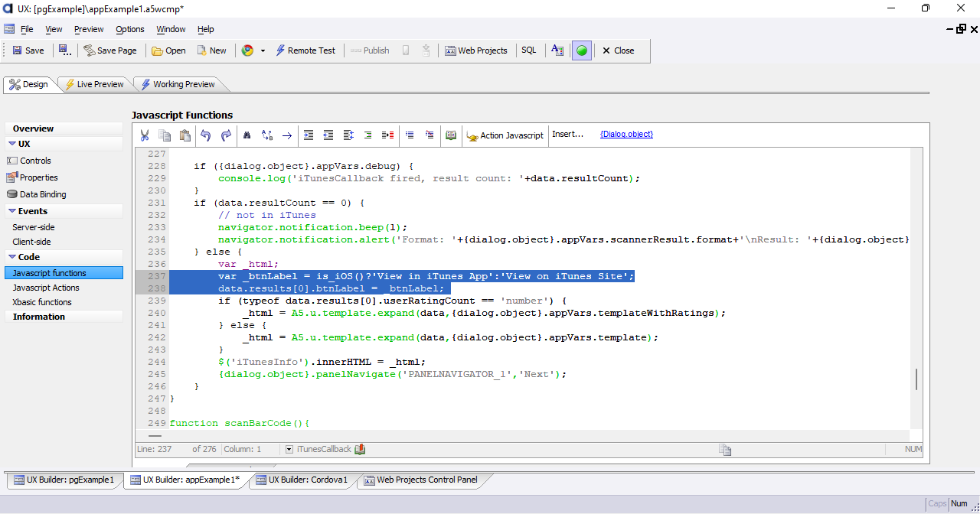Screen dimensions: 980x514
Task: Click the book icon next to iTunesCallback in the status bar
Action: 360,450
